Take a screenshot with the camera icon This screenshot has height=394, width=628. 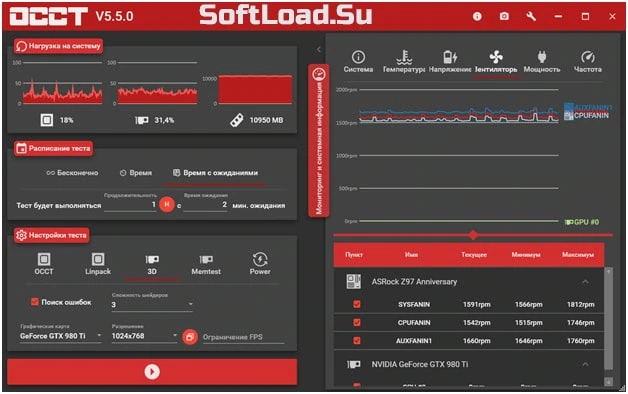pos(504,16)
